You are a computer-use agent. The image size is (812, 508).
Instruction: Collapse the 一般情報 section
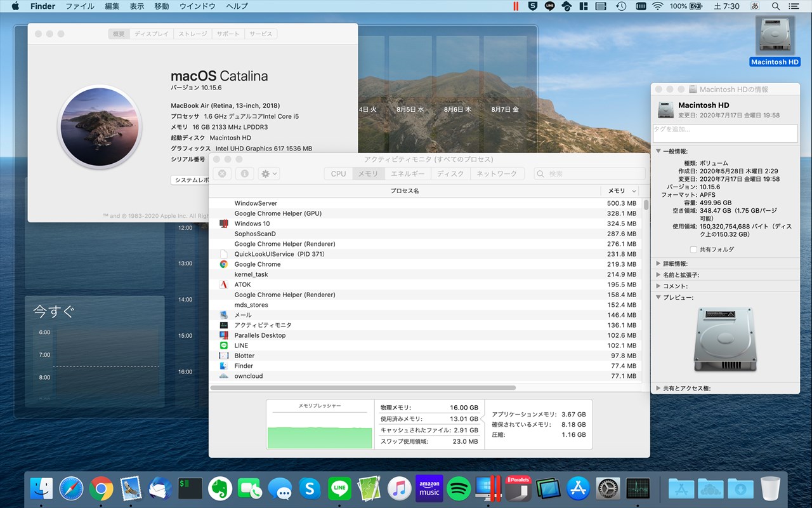(658, 152)
